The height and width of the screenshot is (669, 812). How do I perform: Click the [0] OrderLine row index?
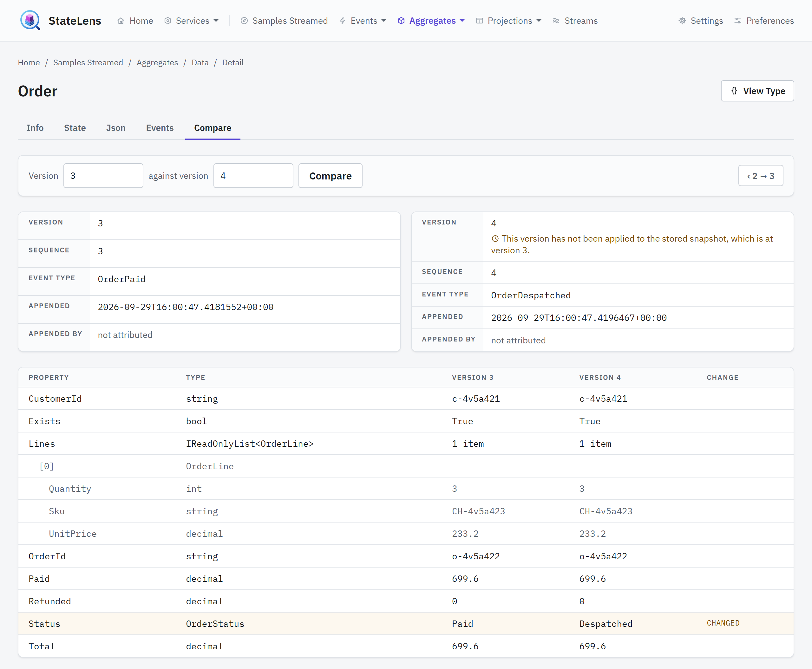tap(47, 466)
